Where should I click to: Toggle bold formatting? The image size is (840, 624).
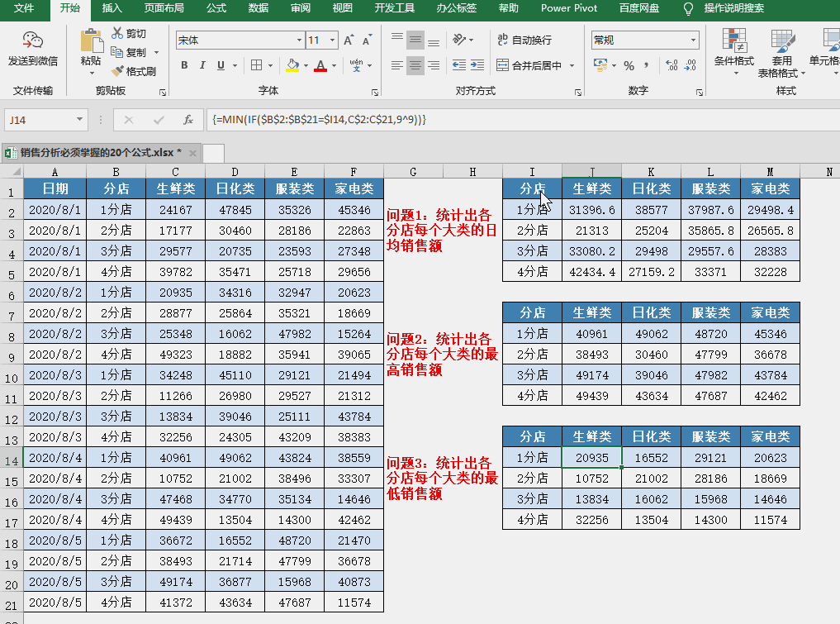184,65
